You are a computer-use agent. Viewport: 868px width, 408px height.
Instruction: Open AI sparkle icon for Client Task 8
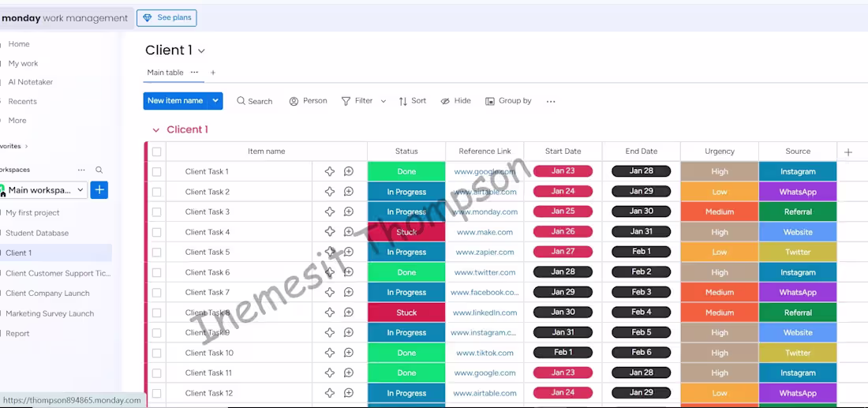coord(330,313)
